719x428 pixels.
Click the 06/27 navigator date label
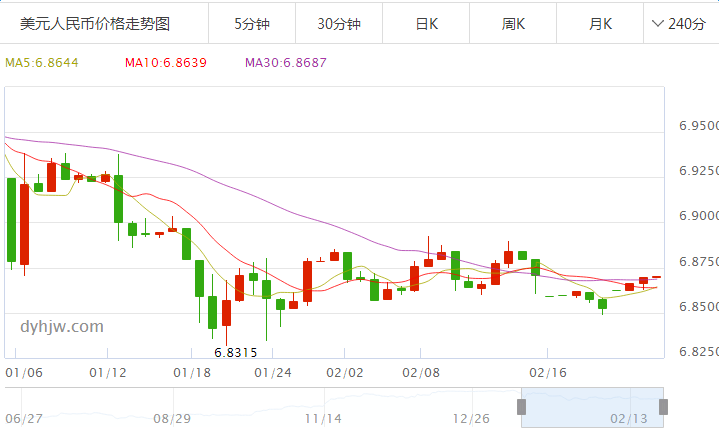[24, 418]
